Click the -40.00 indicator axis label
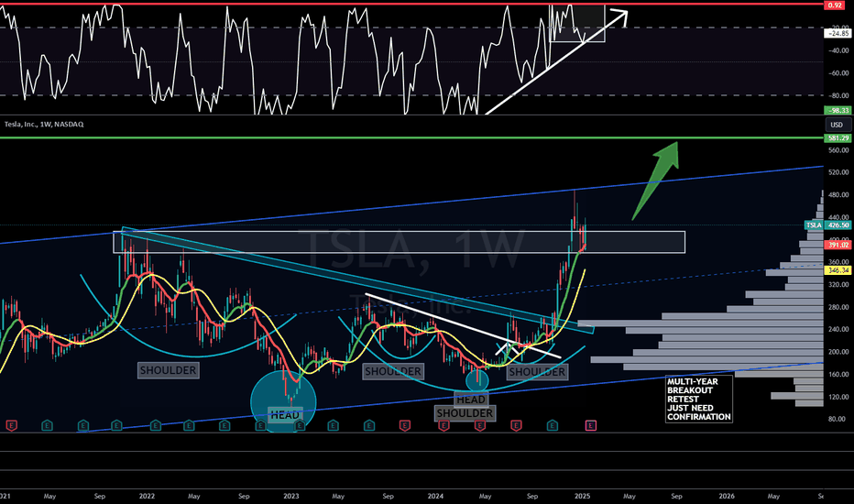The width and height of the screenshot is (854, 504). [838, 50]
